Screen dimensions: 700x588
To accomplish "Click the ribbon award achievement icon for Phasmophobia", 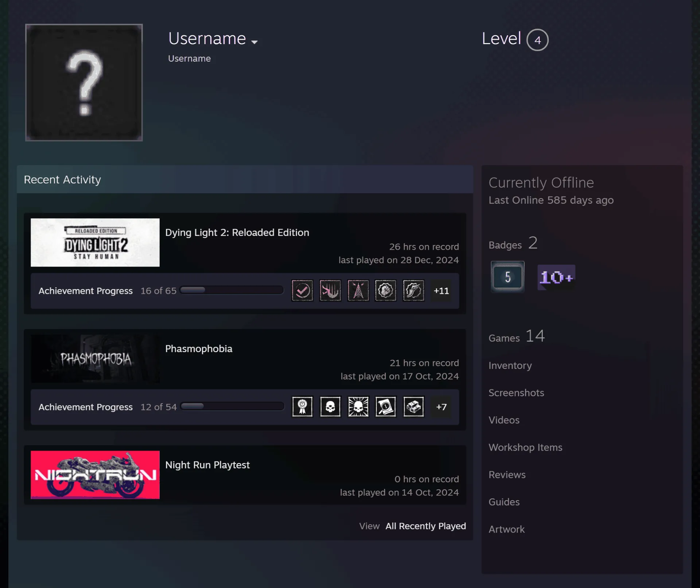I will [302, 406].
